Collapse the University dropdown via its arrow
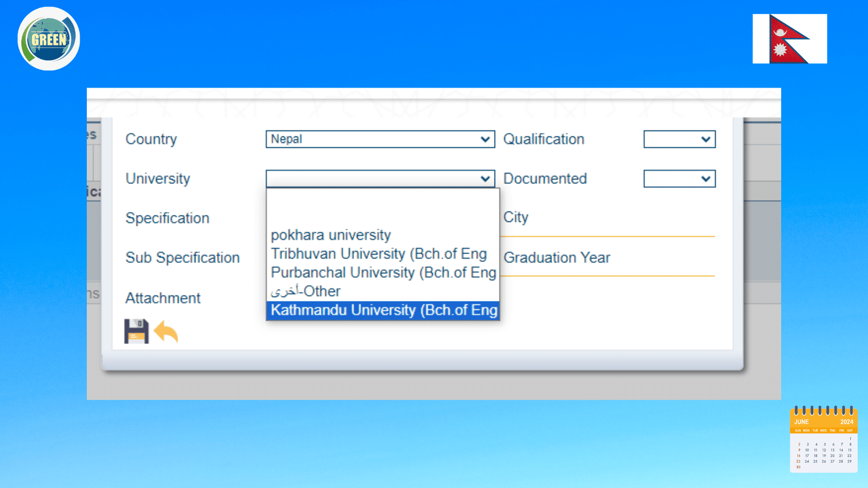Image resolution: width=868 pixels, height=488 pixels. click(485, 179)
